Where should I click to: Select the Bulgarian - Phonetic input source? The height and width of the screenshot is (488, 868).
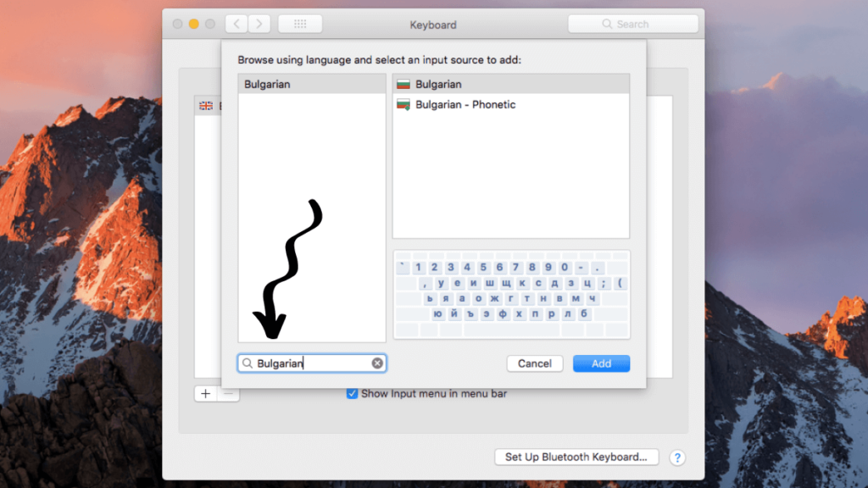tap(465, 105)
